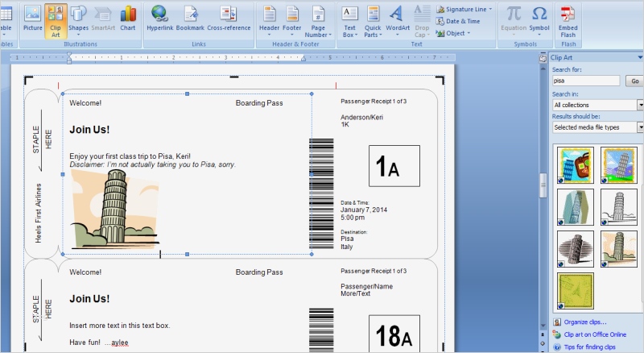Click the Signature Line command

[x=464, y=9]
